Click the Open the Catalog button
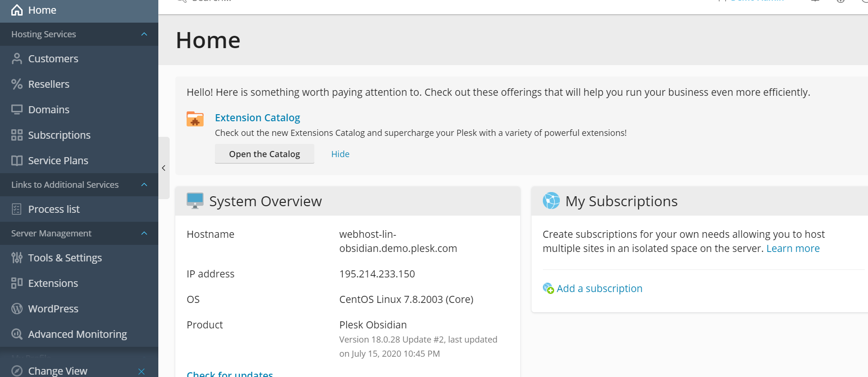The image size is (868, 377). pyautogui.click(x=264, y=154)
